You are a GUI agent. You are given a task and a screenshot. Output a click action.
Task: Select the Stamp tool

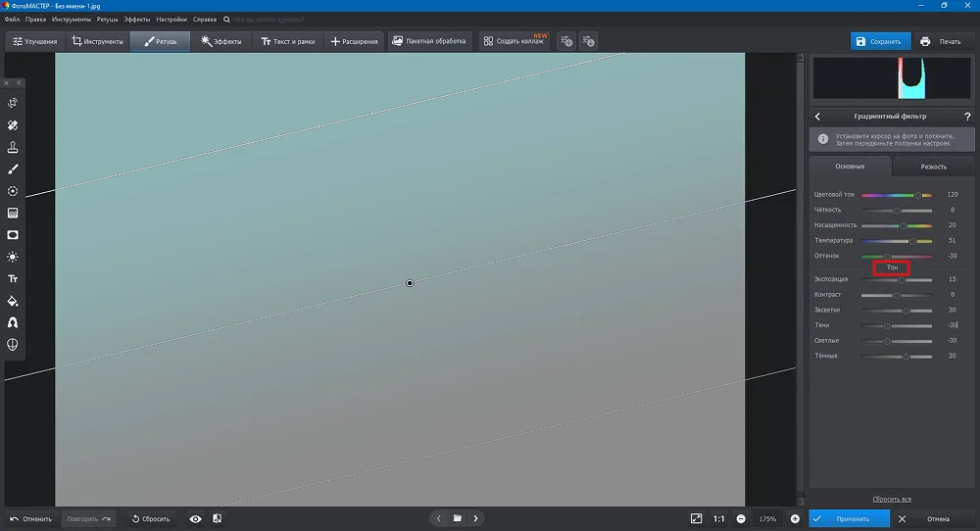click(13, 147)
